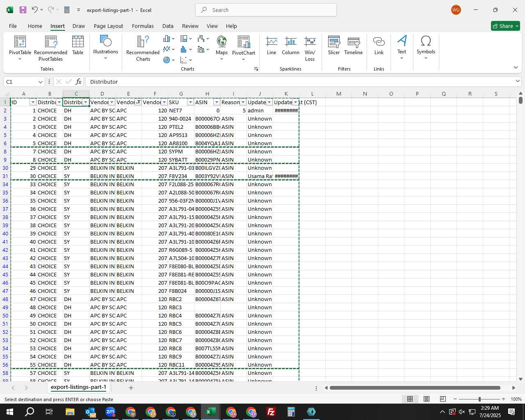Open Zoom from the taskbar
The image size is (525, 420).
(110, 412)
